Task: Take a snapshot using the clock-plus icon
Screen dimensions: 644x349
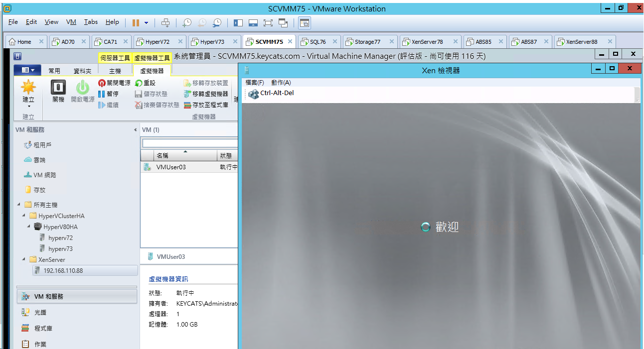Action: pyautogui.click(x=186, y=22)
